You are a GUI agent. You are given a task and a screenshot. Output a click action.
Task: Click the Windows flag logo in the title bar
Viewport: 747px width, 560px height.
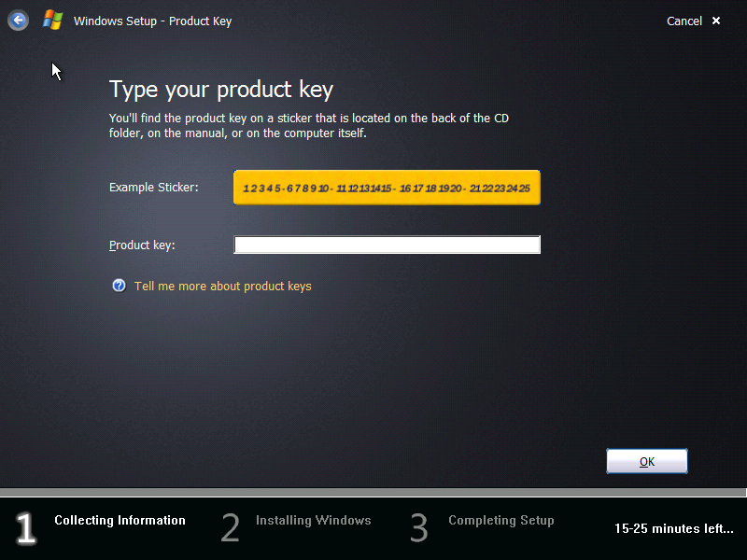click(51, 20)
